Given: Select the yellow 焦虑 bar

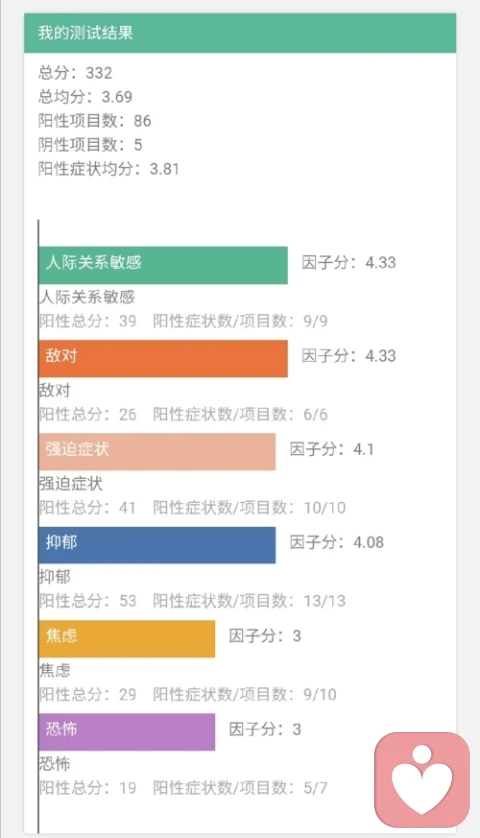Looking at the screenshot, I should (x=127, y=639).
